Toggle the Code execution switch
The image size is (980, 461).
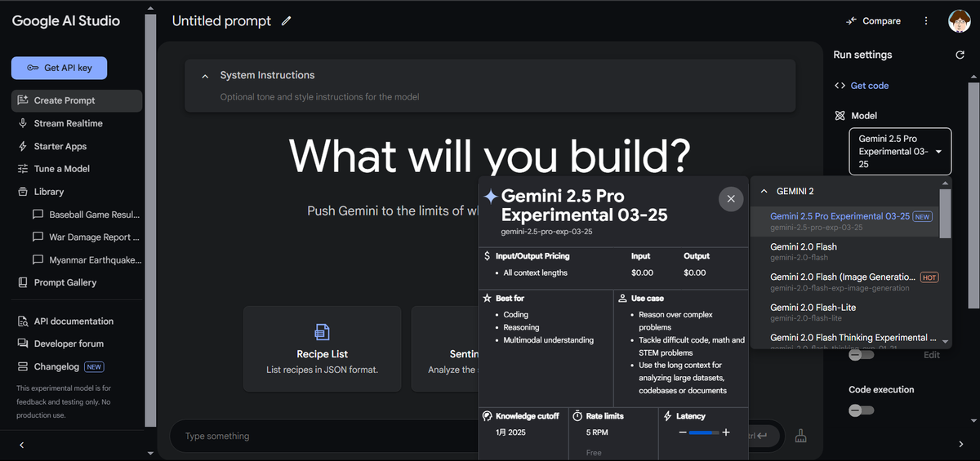click(861, 410)
